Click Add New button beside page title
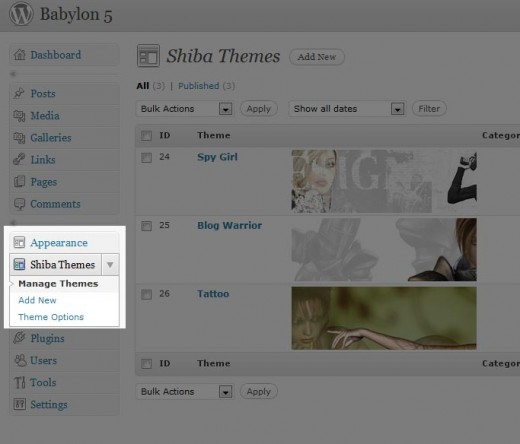 (317, 57)
